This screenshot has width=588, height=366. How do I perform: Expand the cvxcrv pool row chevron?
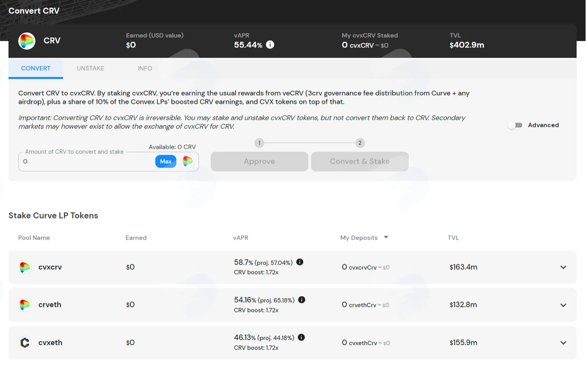point(563,267)
